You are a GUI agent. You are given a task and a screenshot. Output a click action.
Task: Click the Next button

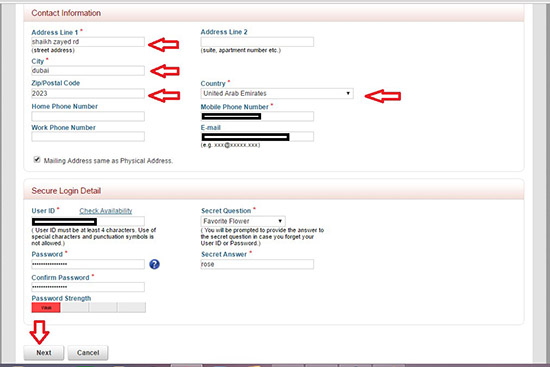click(44, 353)
